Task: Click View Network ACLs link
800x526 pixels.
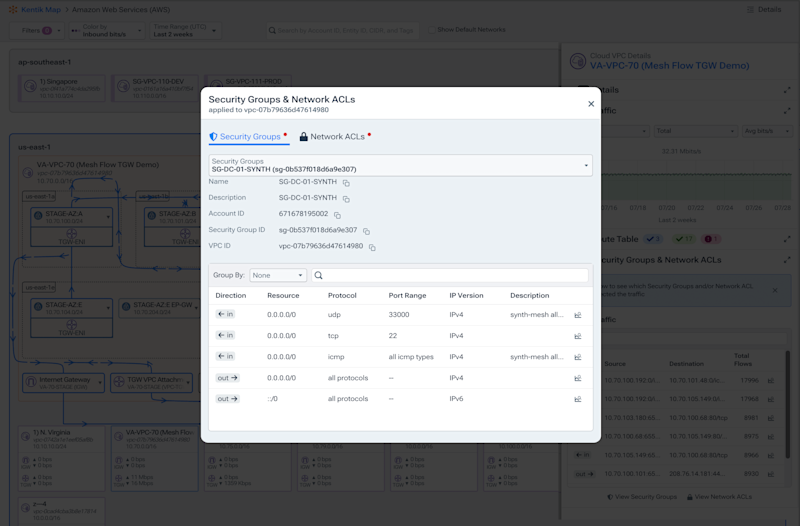Action: click(719, 496)
